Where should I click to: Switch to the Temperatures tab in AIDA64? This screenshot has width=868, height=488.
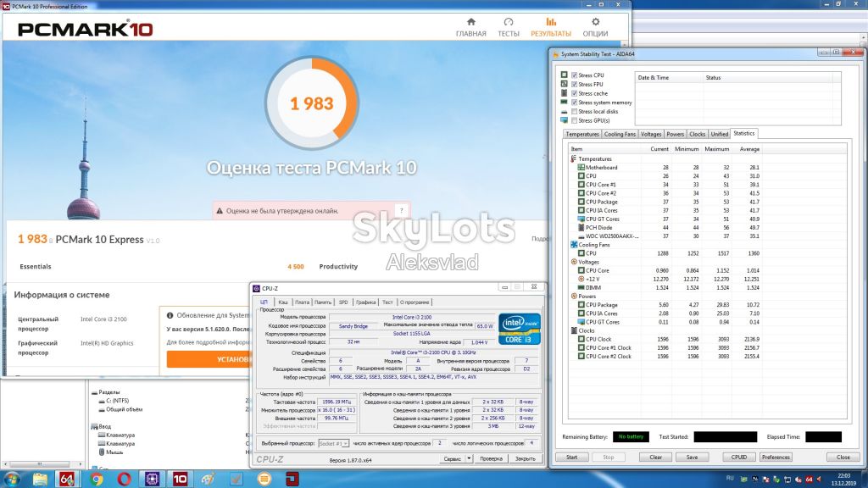coord(582,134)
